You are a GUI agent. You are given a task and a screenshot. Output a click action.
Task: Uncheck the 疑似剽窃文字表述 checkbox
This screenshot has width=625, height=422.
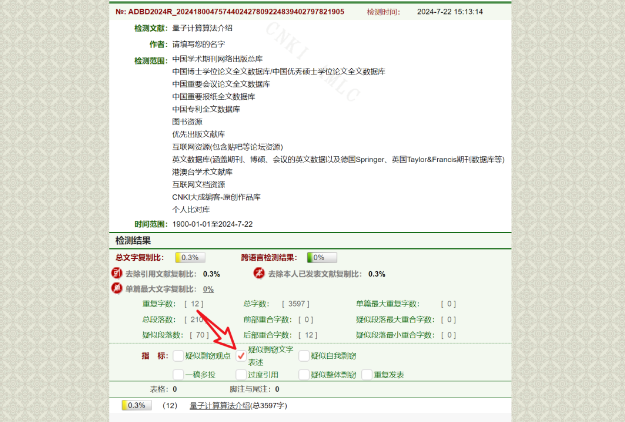(x=241, y=356)
